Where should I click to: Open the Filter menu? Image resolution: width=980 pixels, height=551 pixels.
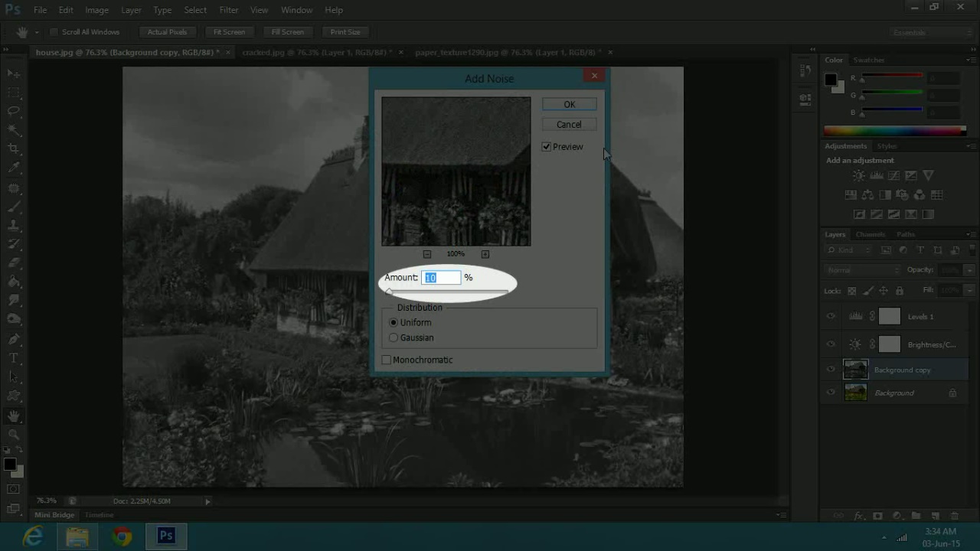point(229,10)
